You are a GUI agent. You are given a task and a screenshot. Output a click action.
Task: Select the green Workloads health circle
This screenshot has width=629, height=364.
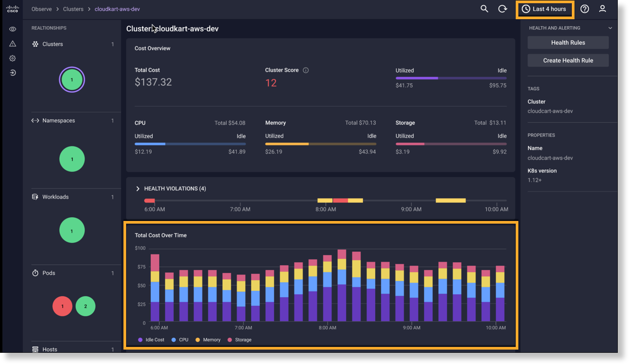pyautogui.click(x=72, y=230)
